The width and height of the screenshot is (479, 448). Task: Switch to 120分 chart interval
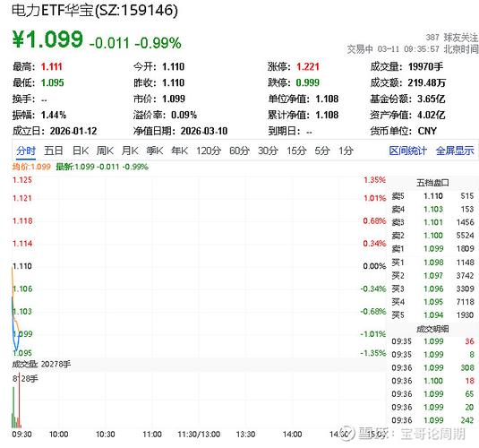pos(209,151)
